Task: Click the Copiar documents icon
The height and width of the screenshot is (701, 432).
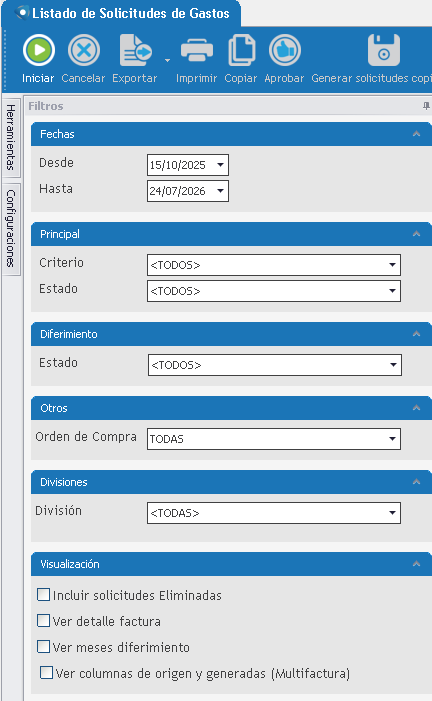Action: (x=241, y=50)
